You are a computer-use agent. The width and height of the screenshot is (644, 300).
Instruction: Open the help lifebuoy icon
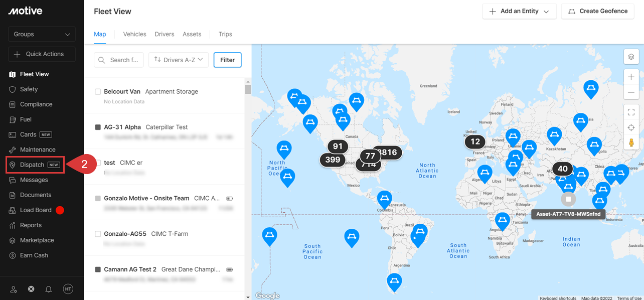31,289
